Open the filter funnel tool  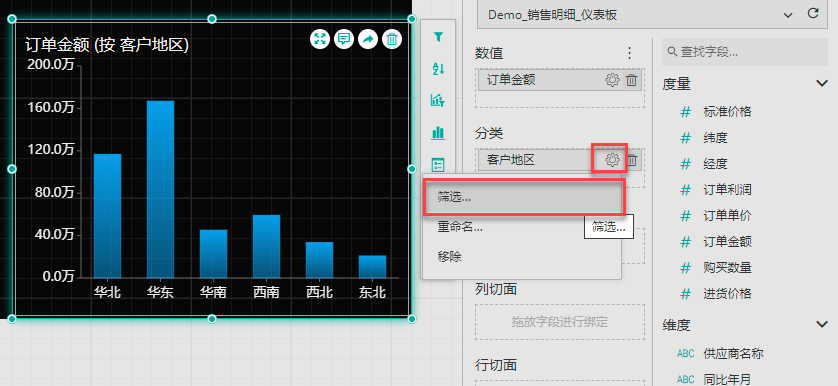(x=438, y=37)
